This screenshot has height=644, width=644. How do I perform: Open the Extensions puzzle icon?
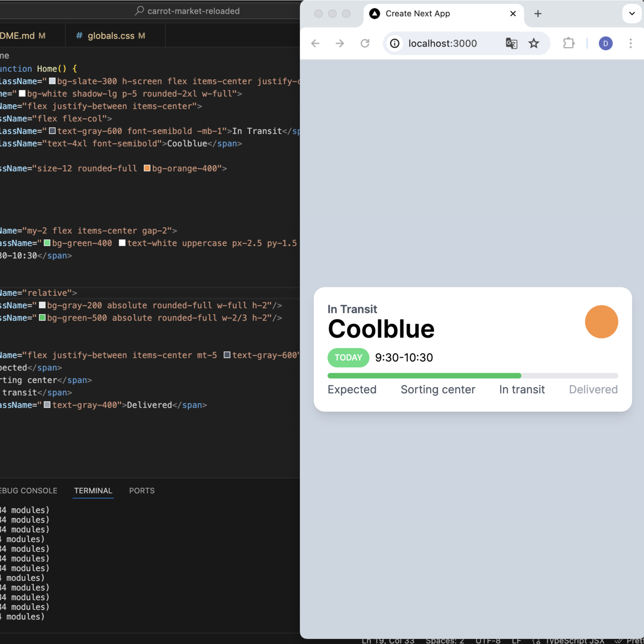569,43
